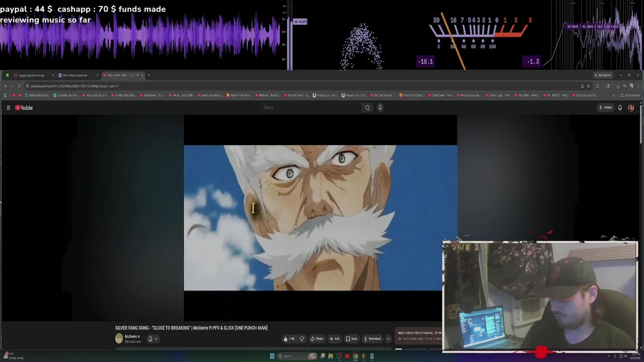The image size is (644, 362).
Task: Like the video showing 1.9K likes
Action: pos(289,339)
